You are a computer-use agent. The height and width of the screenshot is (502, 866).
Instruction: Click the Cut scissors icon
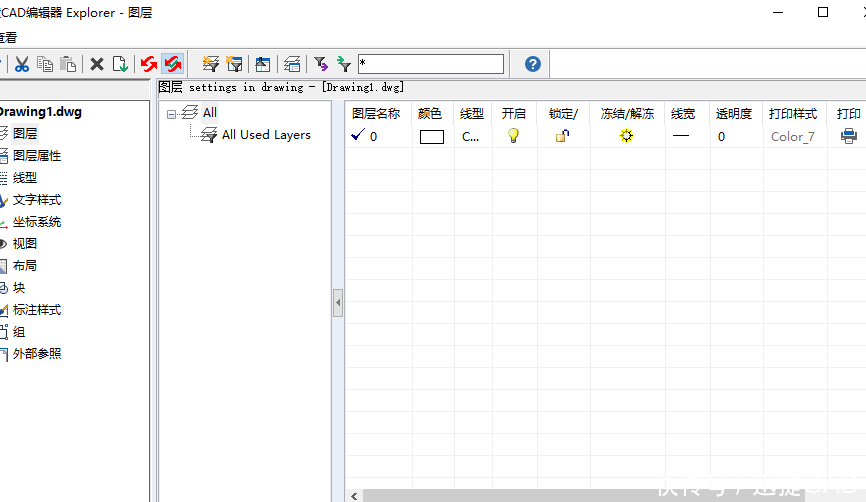point(22,64)
